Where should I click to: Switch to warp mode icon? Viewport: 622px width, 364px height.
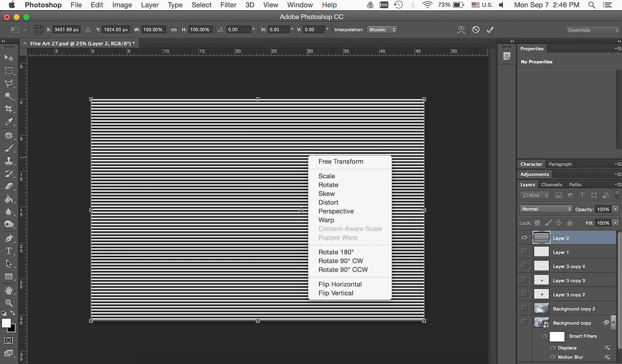461,30
